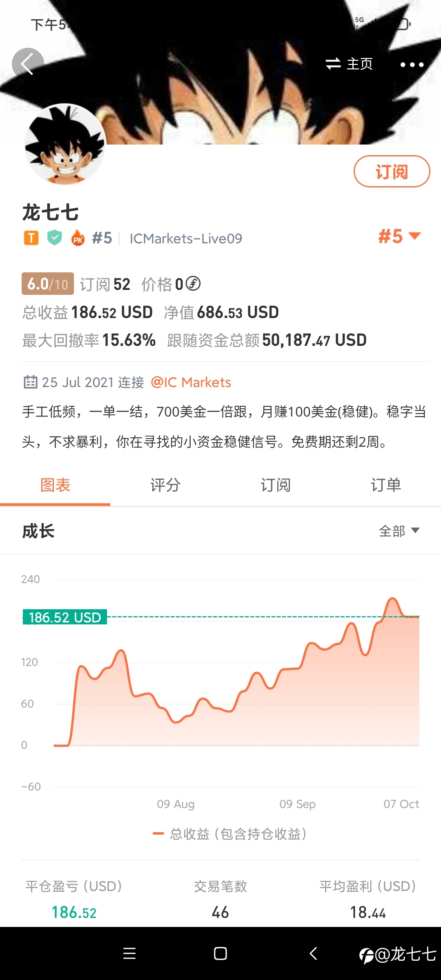Tap the back arrow button
Viewport: 441px width, 980px height.
28,64
